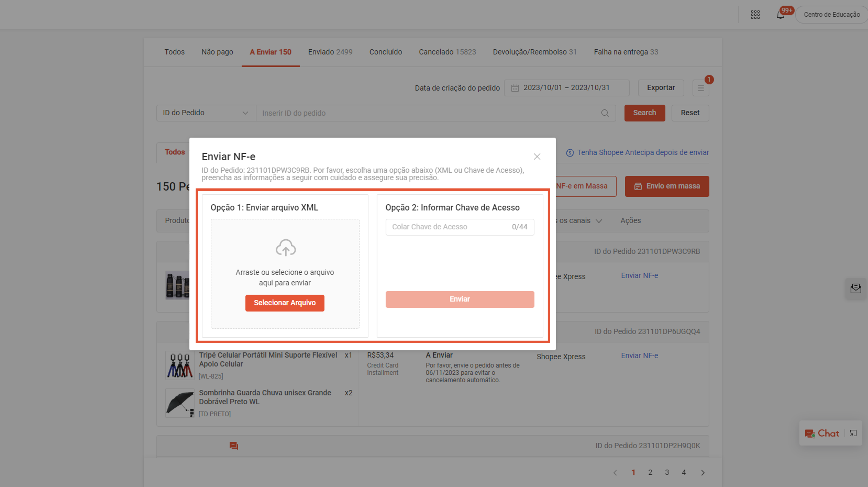Close the Enviar NF-e dialog

click(x=537, y=157)
